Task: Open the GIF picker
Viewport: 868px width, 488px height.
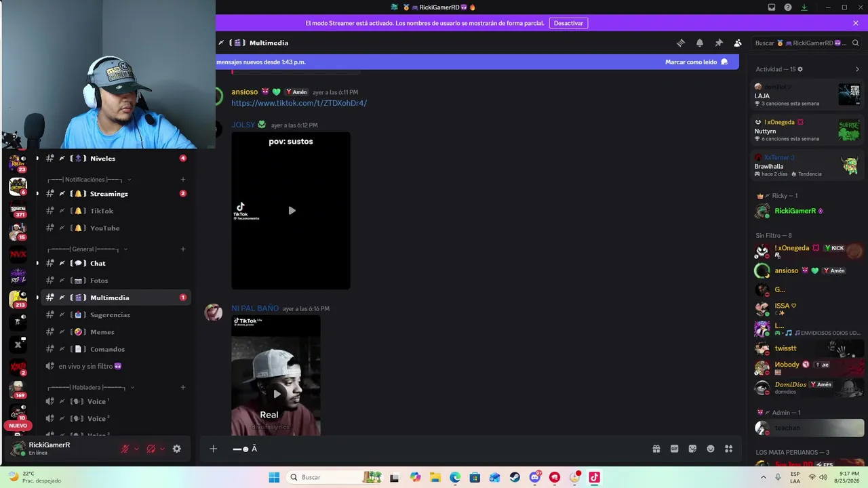Action: (x=675, y=449)
